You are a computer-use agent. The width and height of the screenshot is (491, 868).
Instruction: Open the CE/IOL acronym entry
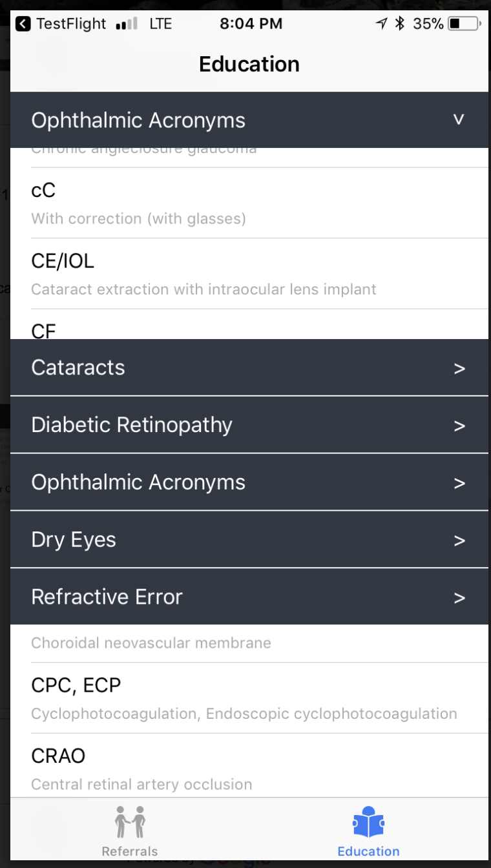249,273
